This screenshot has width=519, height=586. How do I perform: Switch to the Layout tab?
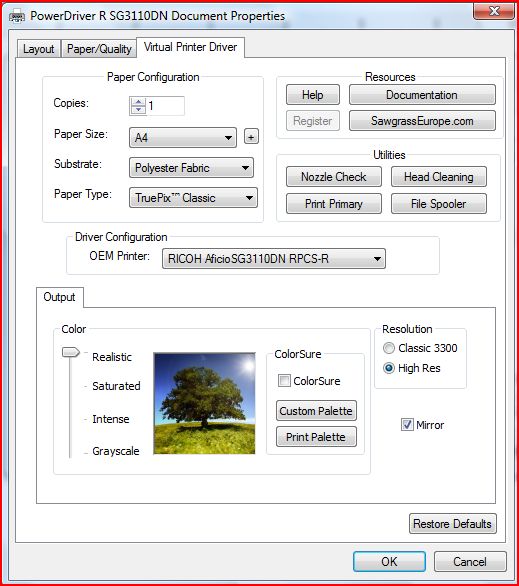[x=38, y=49]
